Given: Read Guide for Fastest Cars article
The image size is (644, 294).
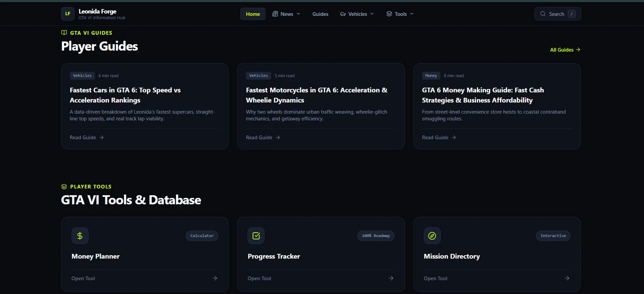Looking at the screenshot, I should (x=87, y=138).
